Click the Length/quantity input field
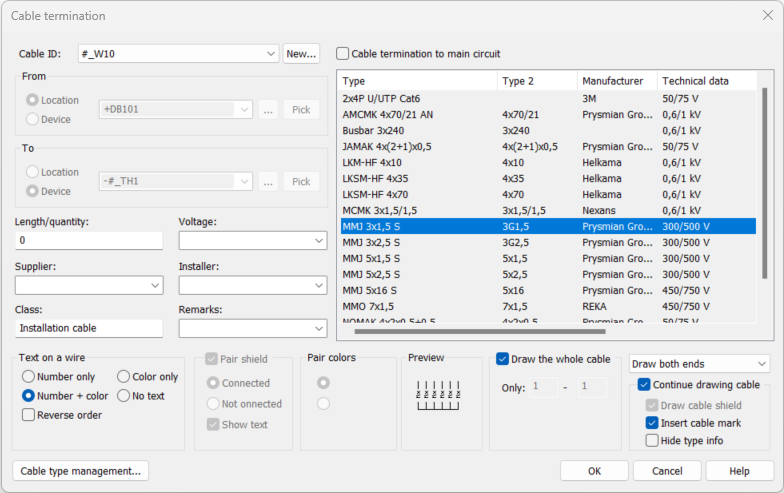The image size is (784, 493). tap(89, 241)
